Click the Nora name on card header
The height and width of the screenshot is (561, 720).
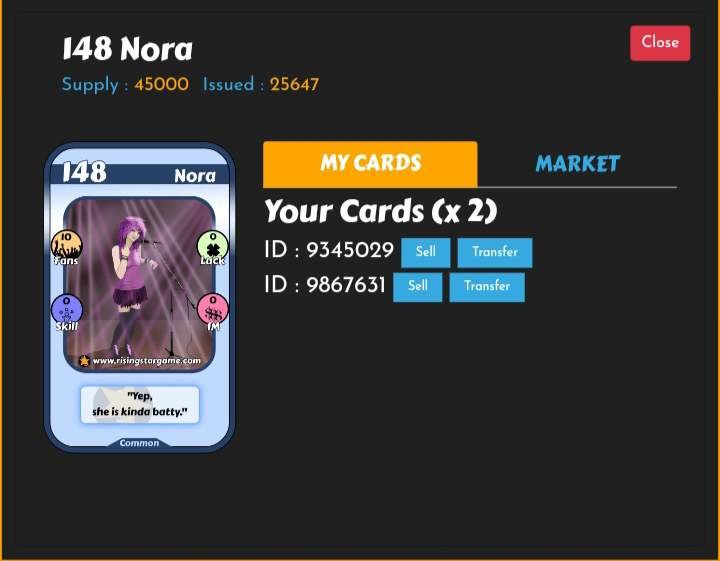(195, 176)
